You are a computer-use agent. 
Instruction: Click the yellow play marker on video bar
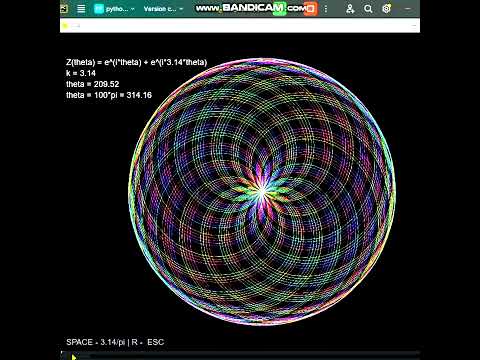[x=74, y=357]
